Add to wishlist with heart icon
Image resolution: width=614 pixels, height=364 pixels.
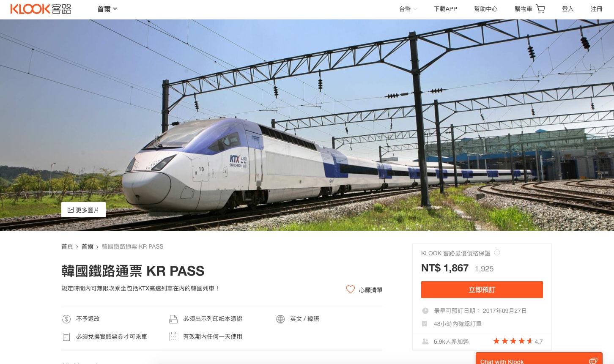point(351,290)
